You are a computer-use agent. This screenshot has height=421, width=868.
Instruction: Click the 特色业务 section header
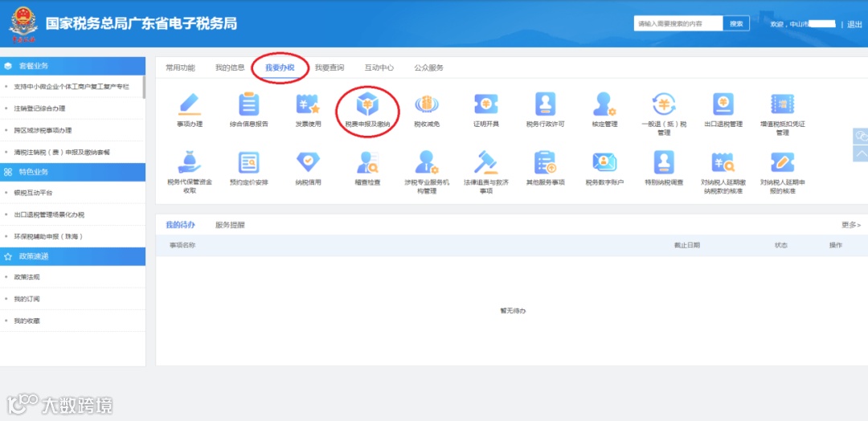[72, 172]
